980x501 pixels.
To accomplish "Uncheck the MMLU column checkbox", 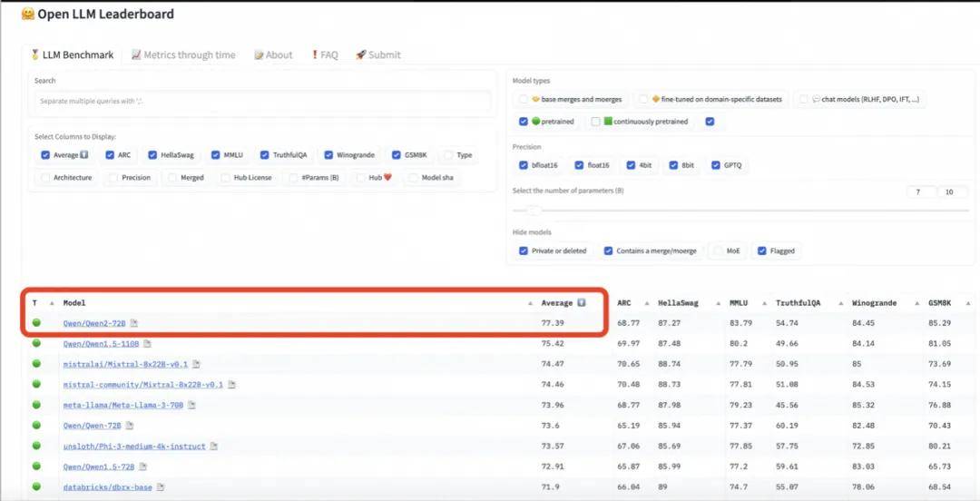I will coord(216,155).
